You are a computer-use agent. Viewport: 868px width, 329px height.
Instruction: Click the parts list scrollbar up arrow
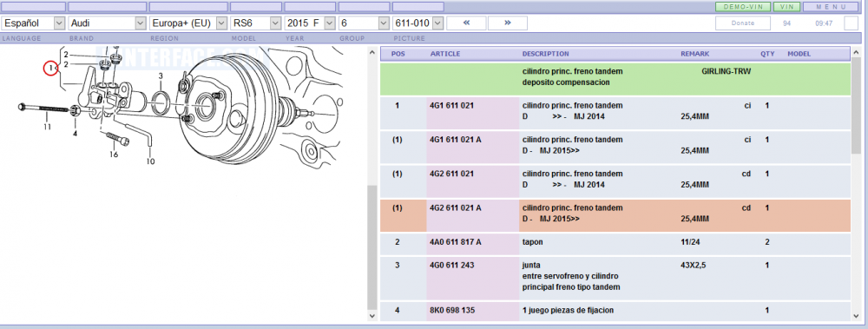click(x=857, y=53)
